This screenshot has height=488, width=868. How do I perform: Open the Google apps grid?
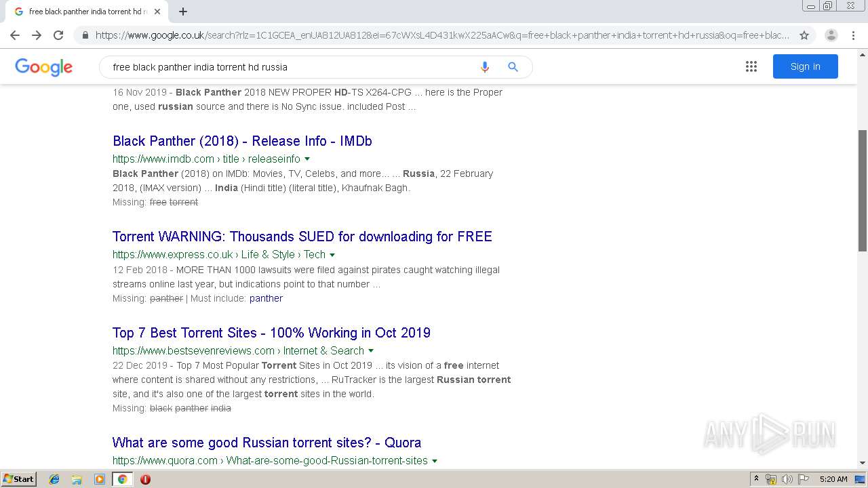(x=751, y=66)
